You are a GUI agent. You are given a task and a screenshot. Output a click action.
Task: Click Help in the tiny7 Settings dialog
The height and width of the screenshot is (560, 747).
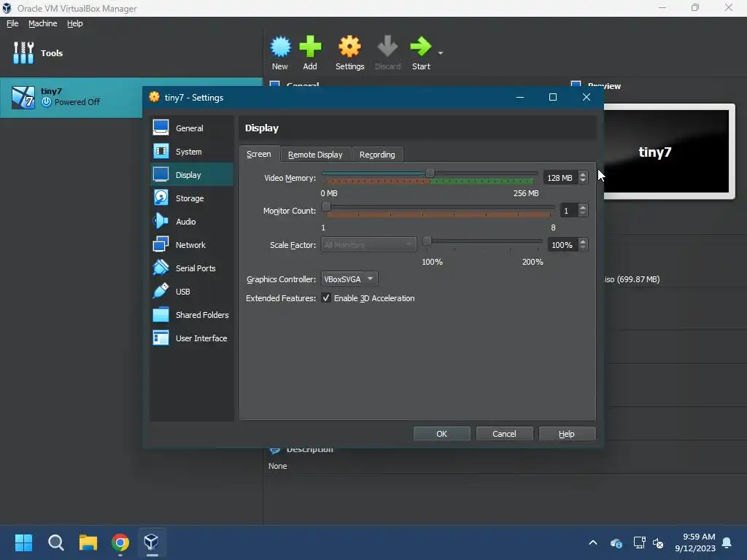pos(567,434)
